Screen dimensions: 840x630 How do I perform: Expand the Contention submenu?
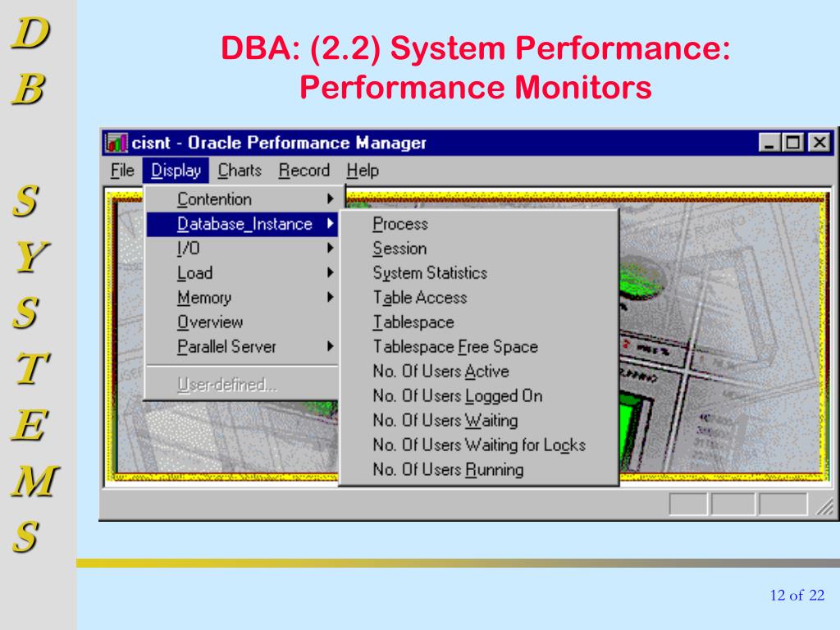[x=242, y=199]
